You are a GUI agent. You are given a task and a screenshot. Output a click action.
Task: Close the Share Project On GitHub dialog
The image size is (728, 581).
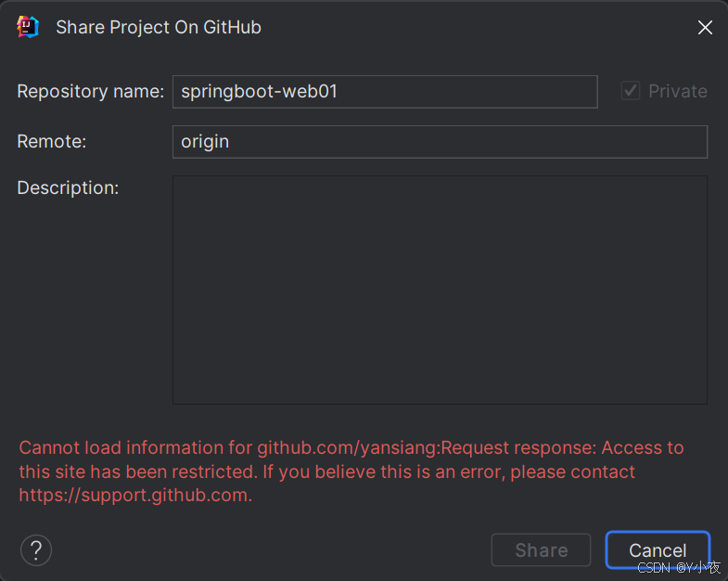click(x=705, y=28)
